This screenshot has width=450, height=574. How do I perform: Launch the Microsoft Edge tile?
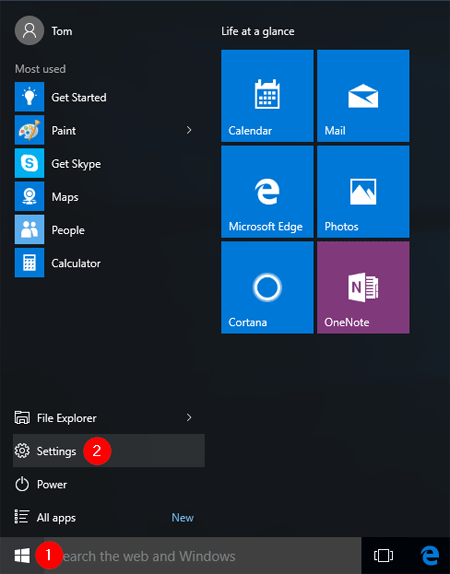[x=267, y=191]
